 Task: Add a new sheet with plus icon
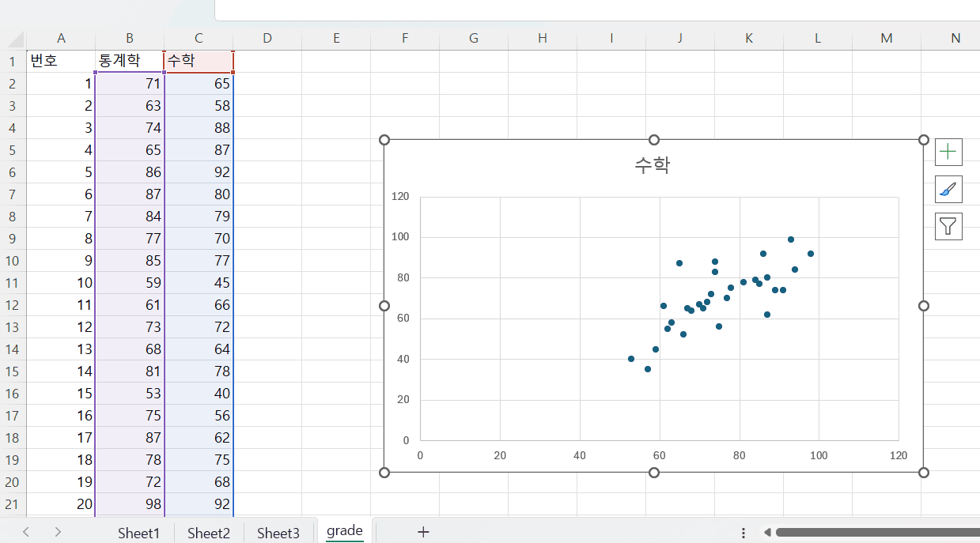tap(423, 532)
